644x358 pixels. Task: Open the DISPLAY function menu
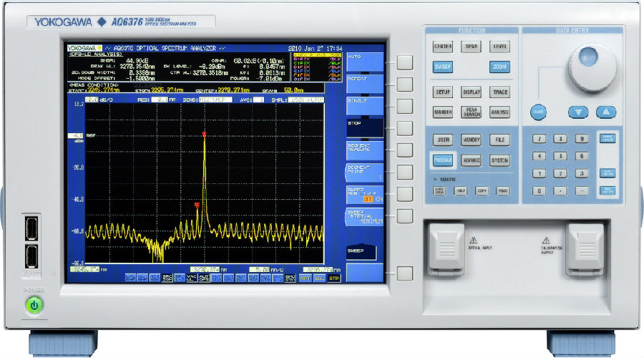click(x=472, y=92)
